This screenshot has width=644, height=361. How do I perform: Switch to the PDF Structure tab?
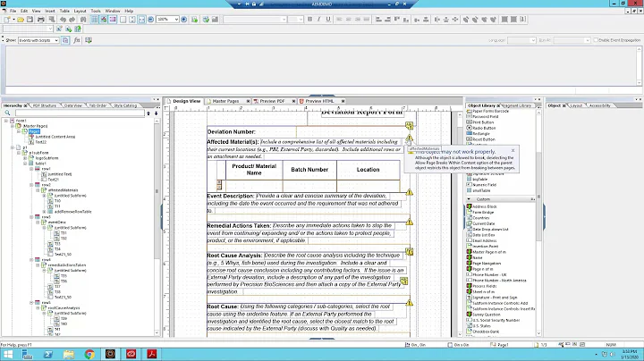45,105
